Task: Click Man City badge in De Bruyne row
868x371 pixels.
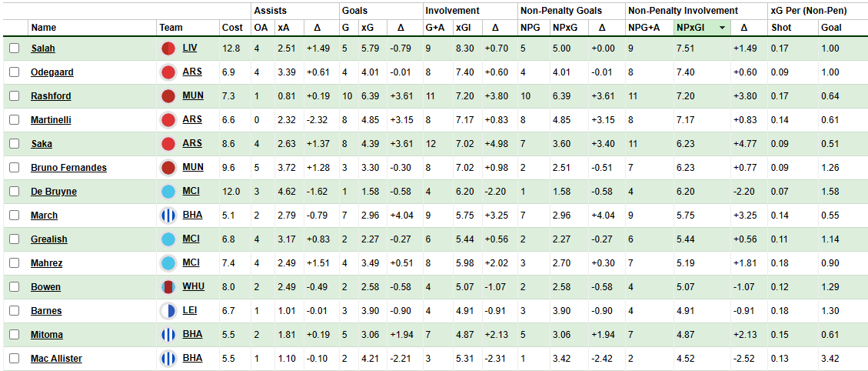Action: [x=168, y=192]
